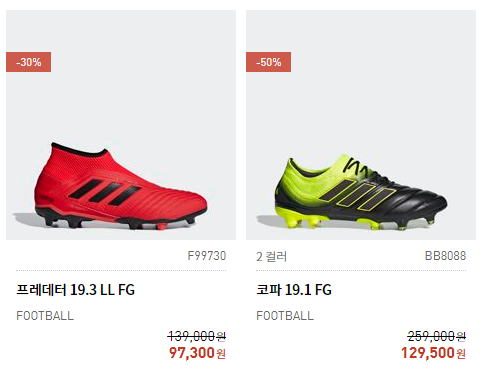This screenshot has width=483, height=370.
Task: Open the yellow-black Copa 19.1 FG shoe image
Action: [x=361, y=125]
